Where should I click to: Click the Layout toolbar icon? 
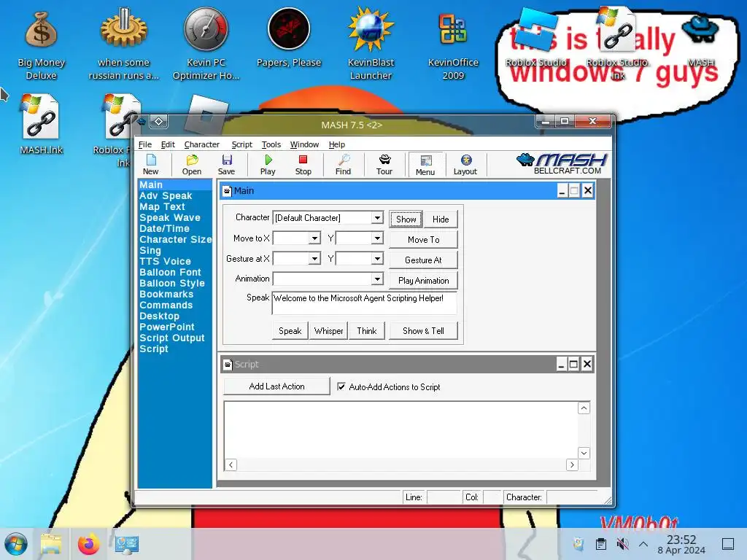point(465,165)
